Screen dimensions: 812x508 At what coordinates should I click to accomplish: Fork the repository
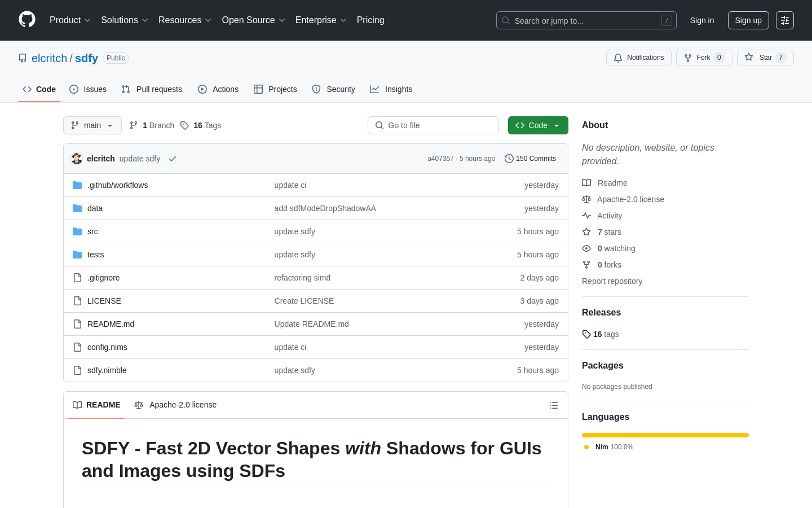click(x=704, y=58)
